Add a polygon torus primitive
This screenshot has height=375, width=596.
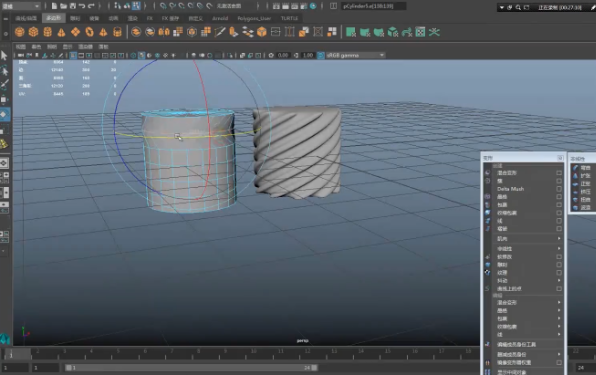[x=89, y=32]
